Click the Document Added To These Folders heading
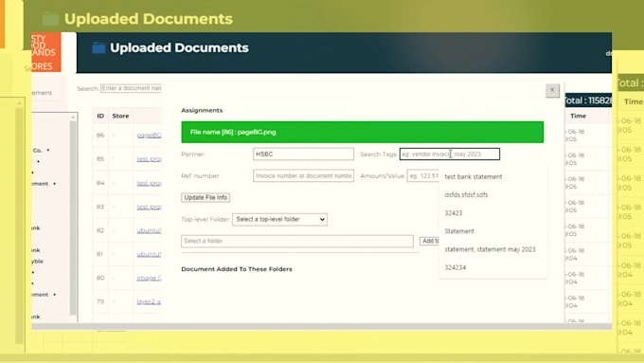The image size is (644, 363). (x=237, y=269)
